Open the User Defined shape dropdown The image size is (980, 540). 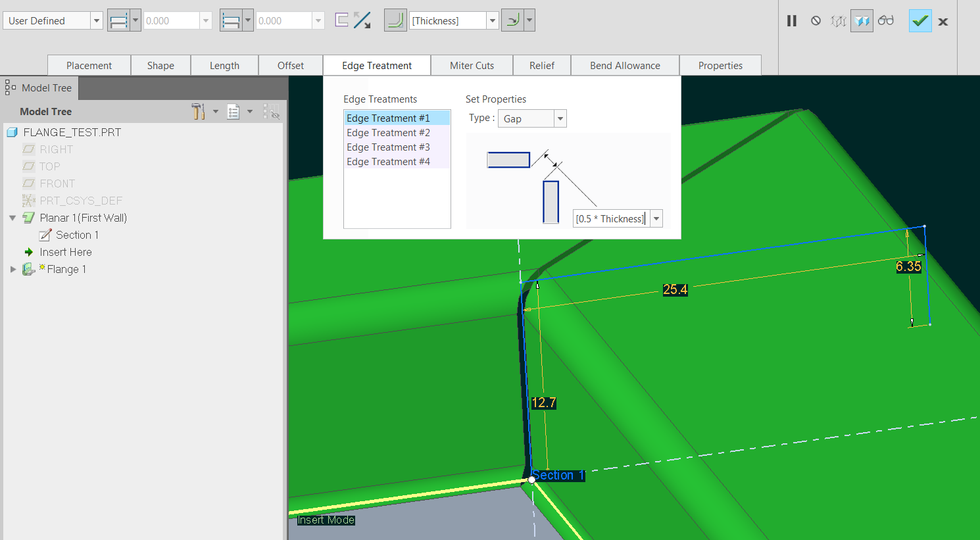(95, 20)
